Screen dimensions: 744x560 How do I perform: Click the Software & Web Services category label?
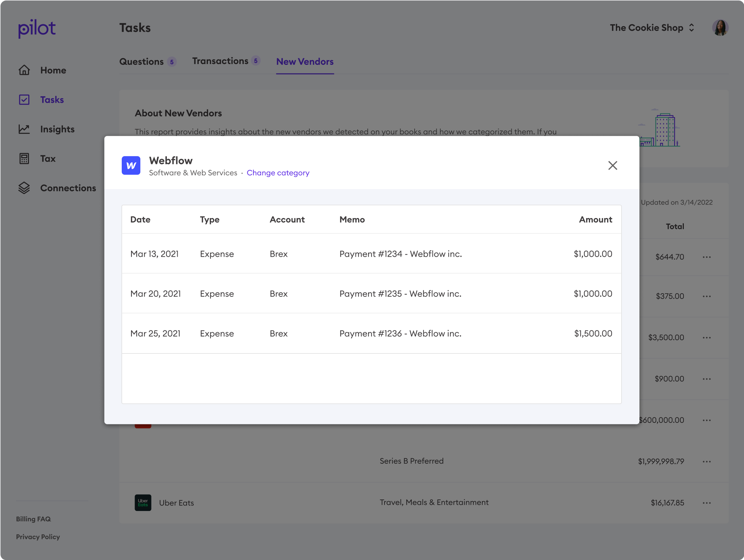coord(193,173)
